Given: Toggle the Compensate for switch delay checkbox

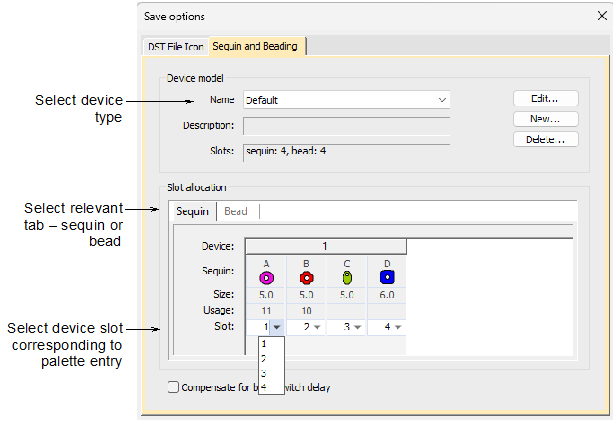Looking at the screenshot, I should pyautogui.click(x=173, y=387).
